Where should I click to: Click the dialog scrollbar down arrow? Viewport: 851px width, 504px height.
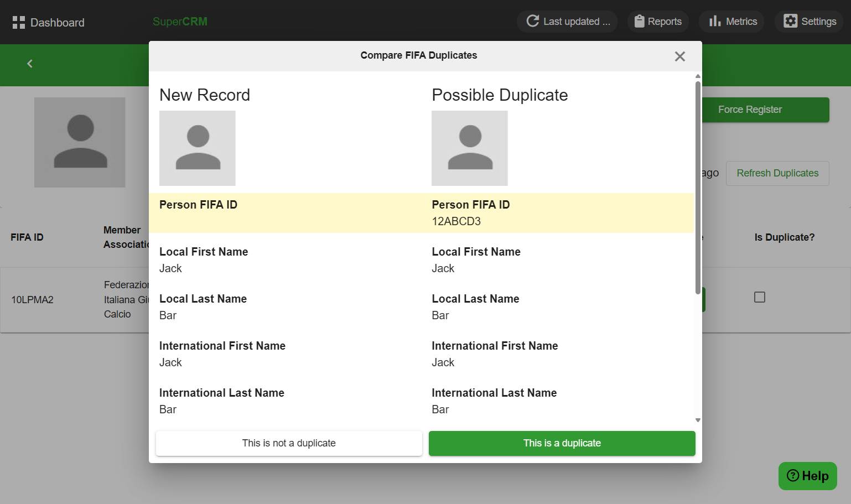tap(698, 420)
